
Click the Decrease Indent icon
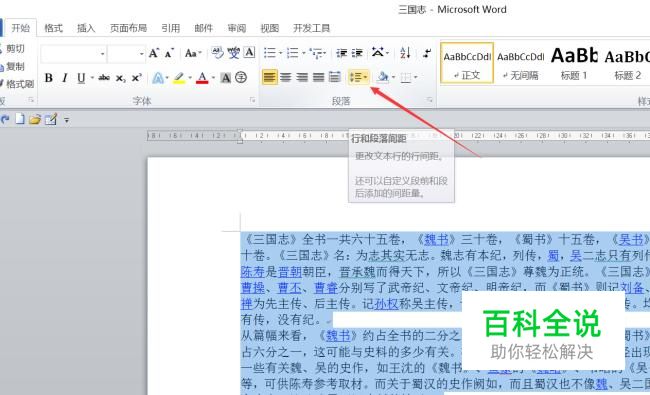(x=342, y=53)
